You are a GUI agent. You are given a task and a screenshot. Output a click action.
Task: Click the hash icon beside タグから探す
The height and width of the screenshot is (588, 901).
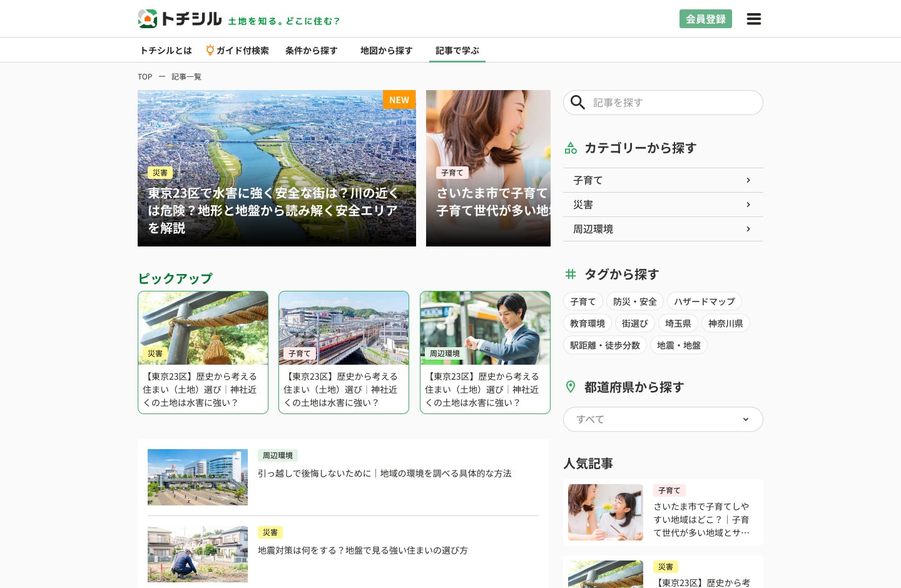pos(571,274)
